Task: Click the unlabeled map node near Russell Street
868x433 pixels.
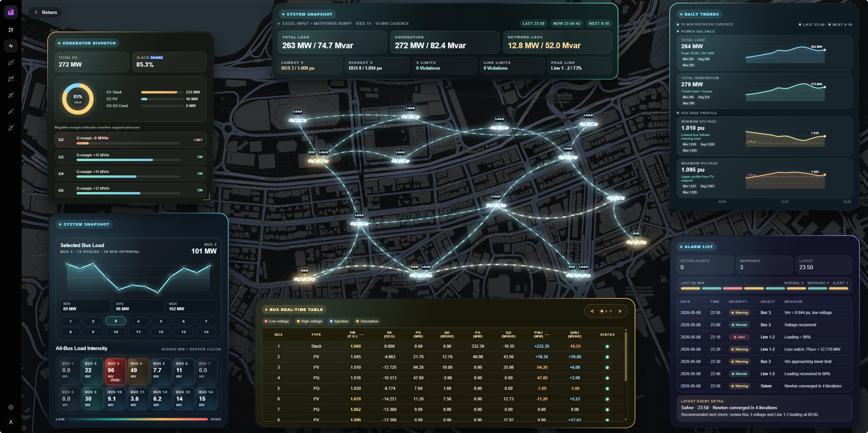Action: click(616, 198)
